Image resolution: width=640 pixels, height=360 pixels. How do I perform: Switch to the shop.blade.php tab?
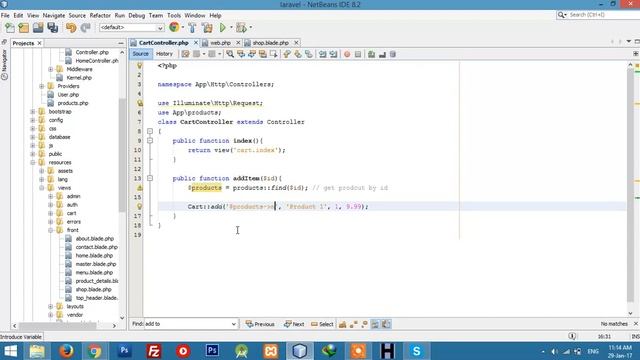[x=270, y=43]
